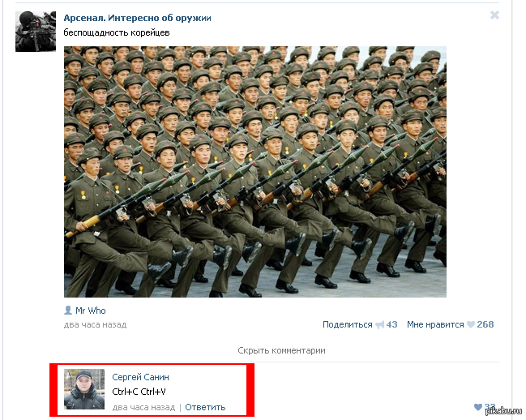Click the post's 'два часа назад' timestamp
Viewport: 526px width, 420px height.
(96, 324)
